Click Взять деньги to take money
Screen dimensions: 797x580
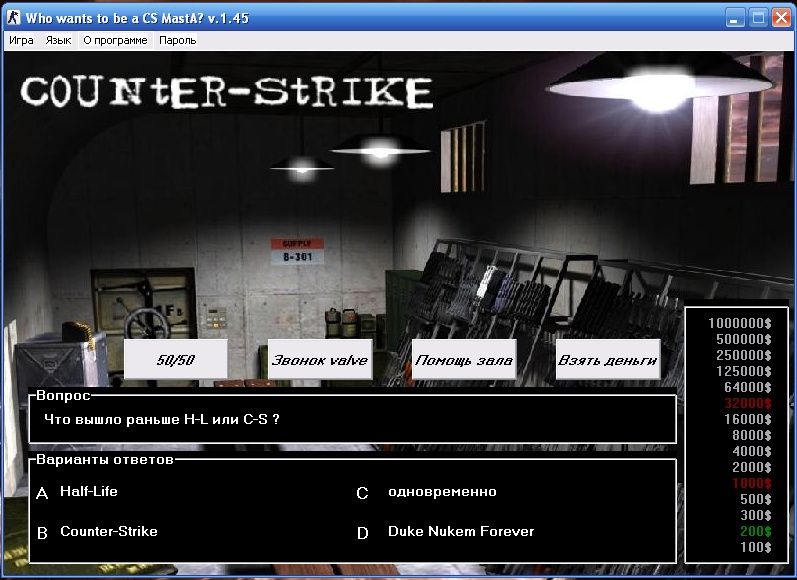point(607,360)
